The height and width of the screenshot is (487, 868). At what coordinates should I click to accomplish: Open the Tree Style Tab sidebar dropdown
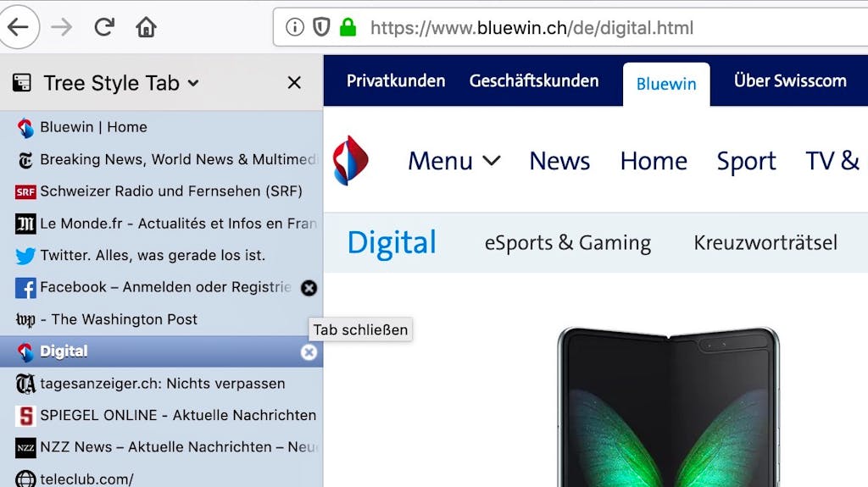[193, 83]
